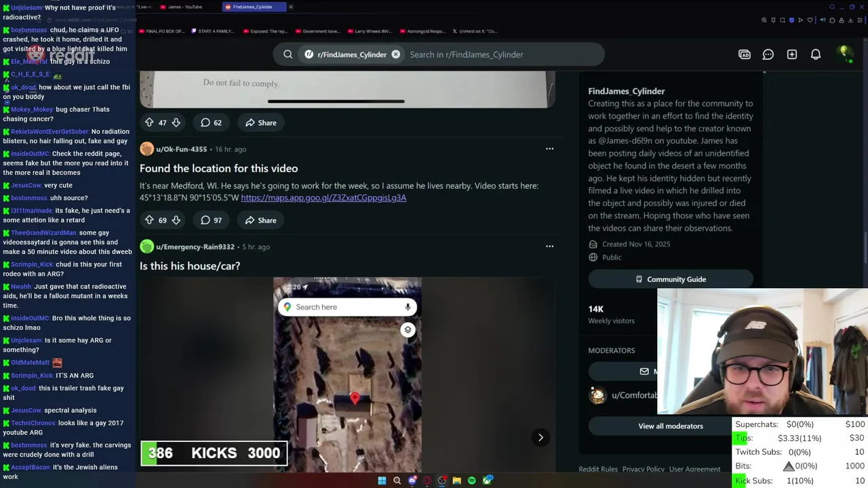This screenshot has width=868, height=488.
Task: Open 'Found the location for this video' post
Action: coord(218,168)
